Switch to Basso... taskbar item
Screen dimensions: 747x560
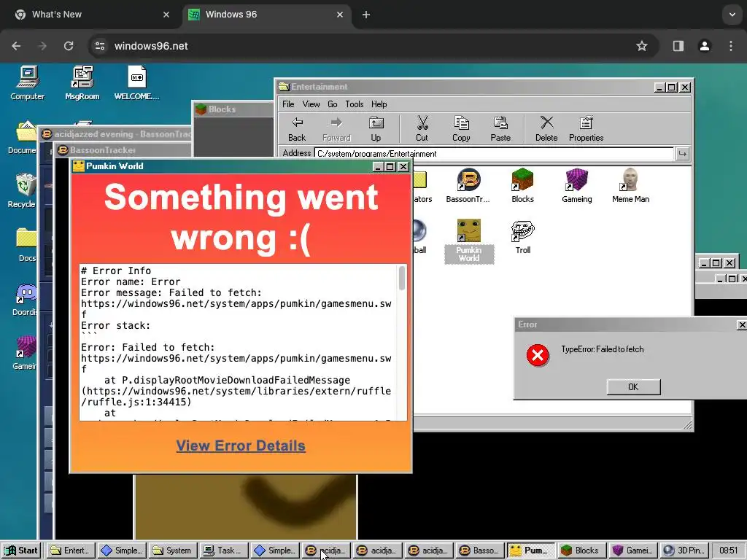point(479,551)
